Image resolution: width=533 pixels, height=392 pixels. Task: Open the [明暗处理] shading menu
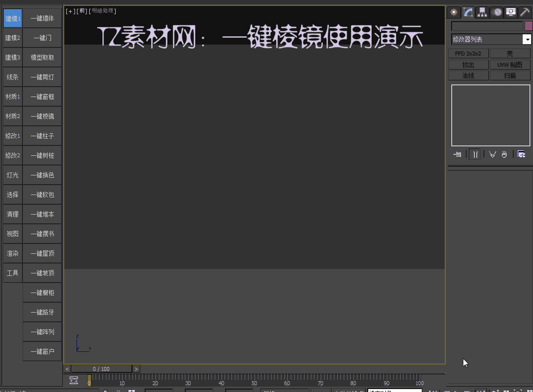(102, 11)
